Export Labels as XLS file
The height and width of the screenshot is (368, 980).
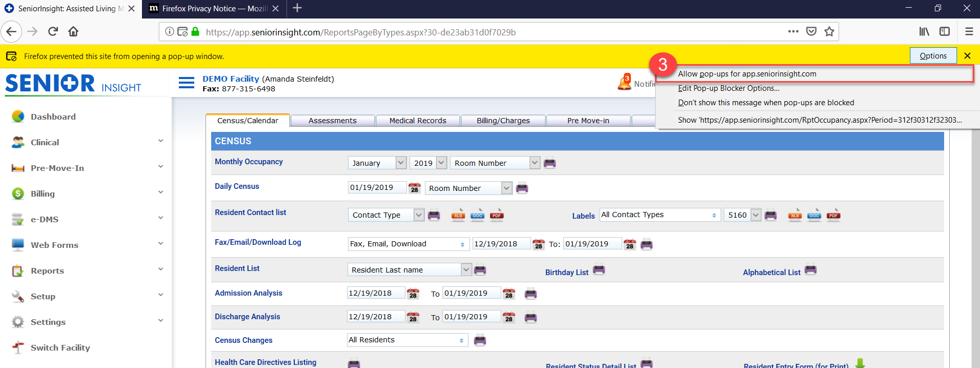(795, 215)
